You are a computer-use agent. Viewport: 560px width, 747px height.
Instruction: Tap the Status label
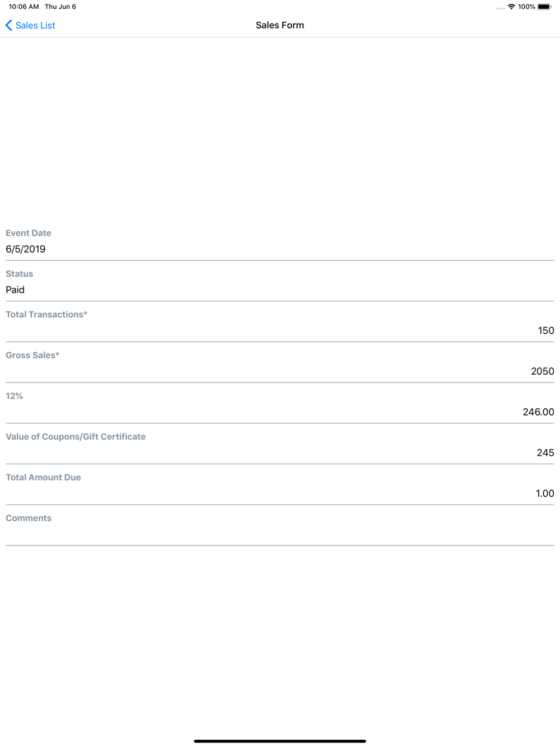[x=20, y=274]
